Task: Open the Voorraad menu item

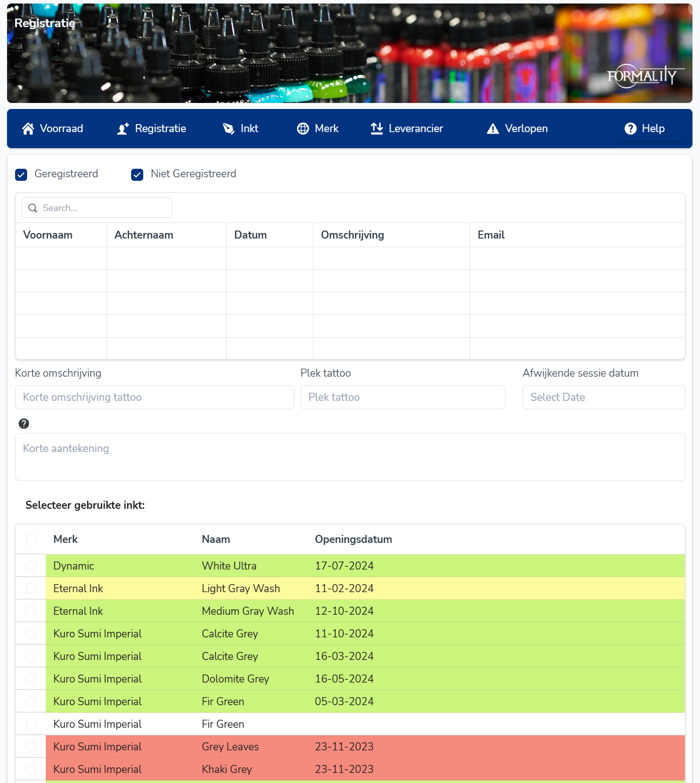Action: coord(53,129)
